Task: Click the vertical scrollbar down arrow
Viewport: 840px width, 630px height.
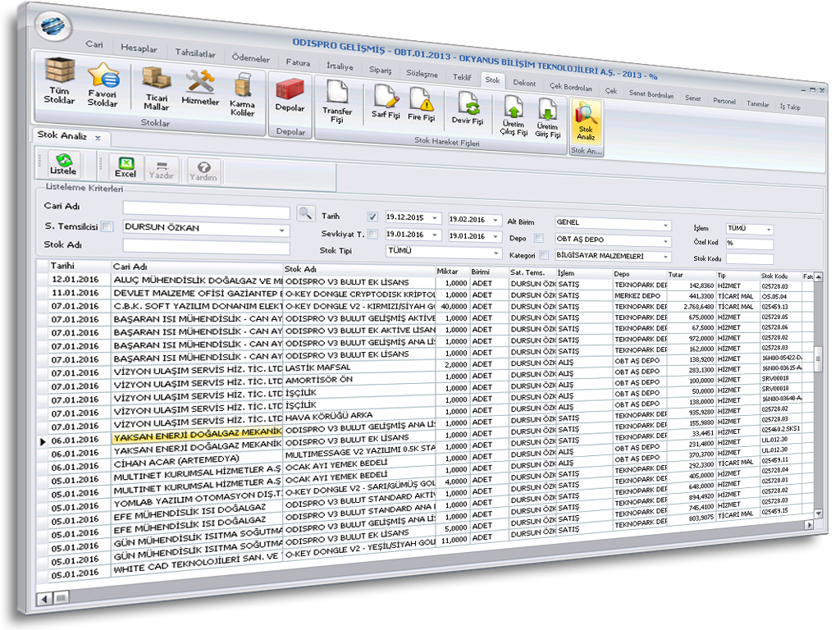Action: coord(818,513)
